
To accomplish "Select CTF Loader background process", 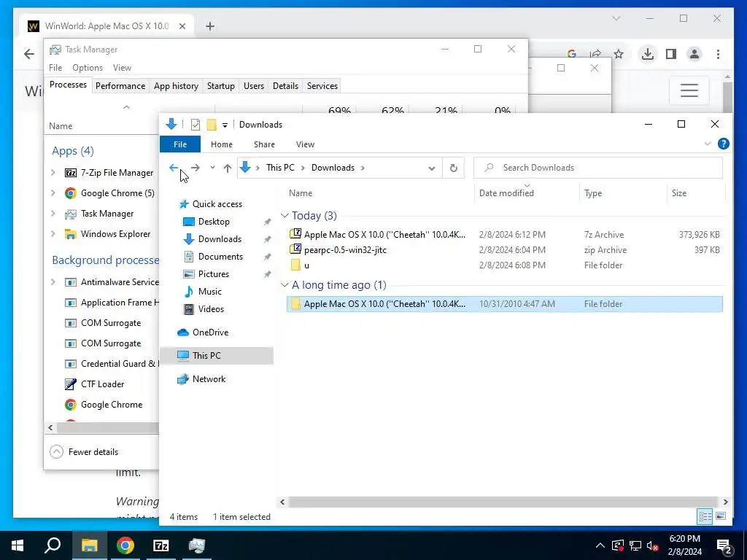I will [x=102, y=384].
